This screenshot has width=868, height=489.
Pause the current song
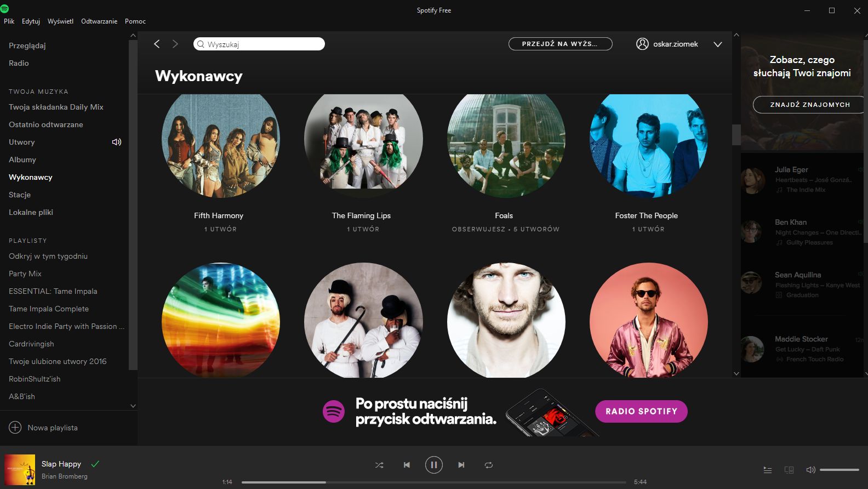click(434, 465)
